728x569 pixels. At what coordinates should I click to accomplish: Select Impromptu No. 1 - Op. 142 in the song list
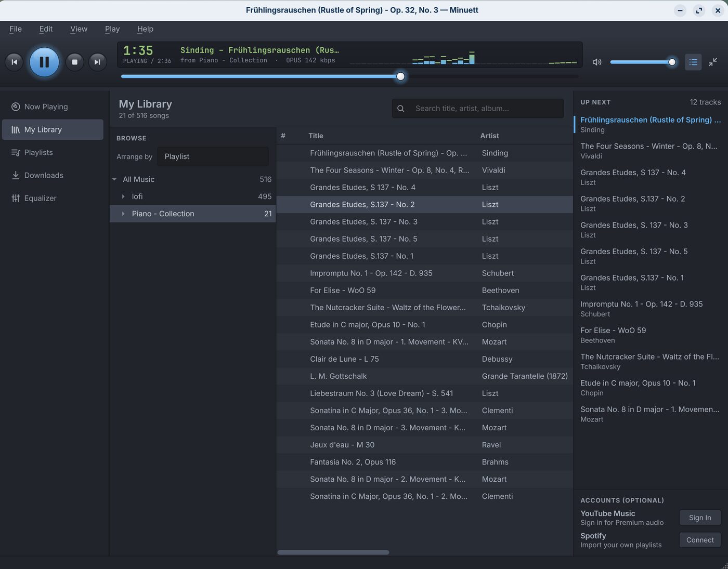pos(424,273)
